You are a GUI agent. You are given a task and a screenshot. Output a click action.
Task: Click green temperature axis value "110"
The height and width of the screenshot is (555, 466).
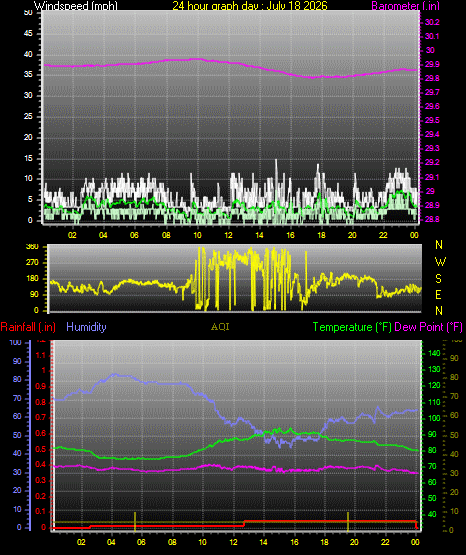click(x=434, y=402)
